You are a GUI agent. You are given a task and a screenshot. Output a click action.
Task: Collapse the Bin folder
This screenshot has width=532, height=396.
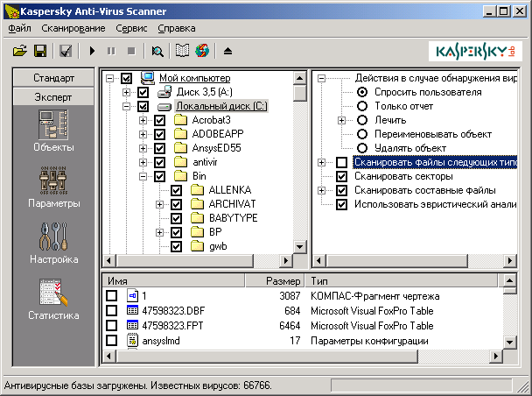(143, 176)
